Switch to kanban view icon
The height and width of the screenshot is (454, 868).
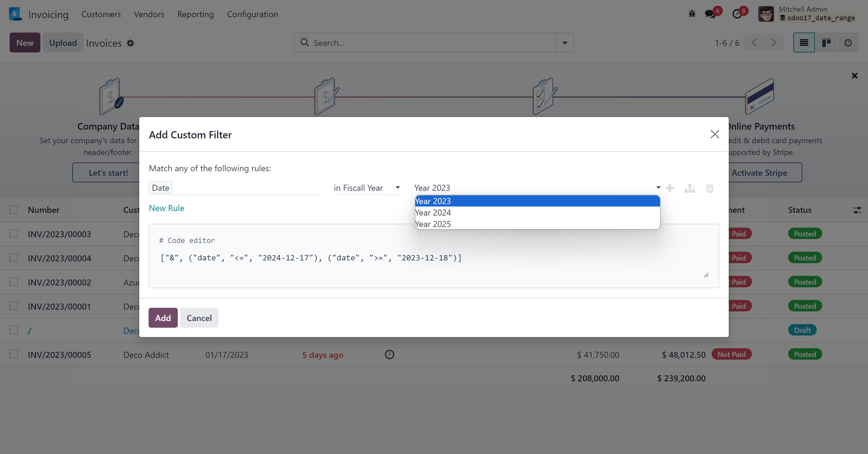pos(826,43)
